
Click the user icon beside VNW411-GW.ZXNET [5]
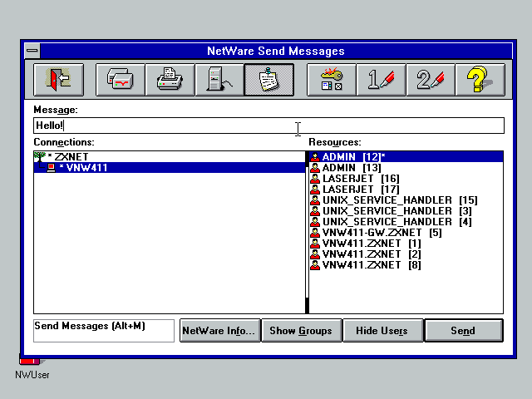315,233
